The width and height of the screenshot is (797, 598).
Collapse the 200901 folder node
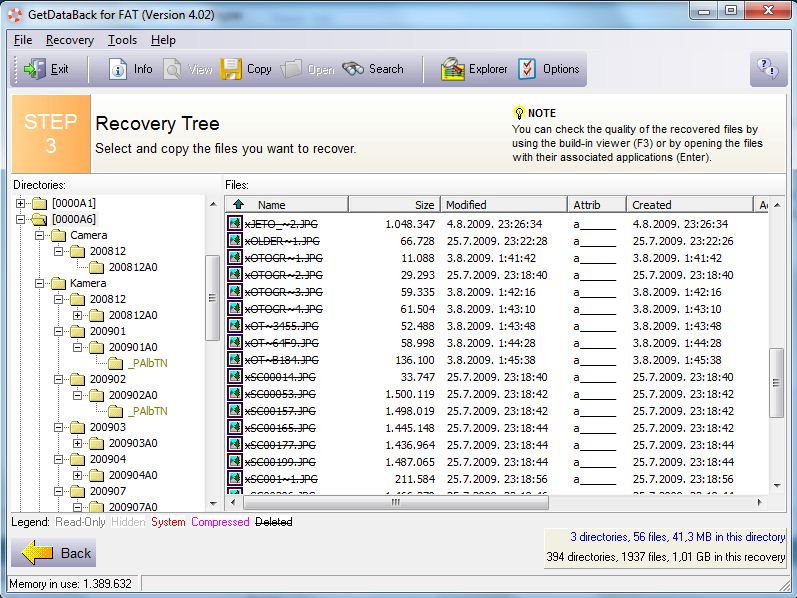[x=58, y=332]
